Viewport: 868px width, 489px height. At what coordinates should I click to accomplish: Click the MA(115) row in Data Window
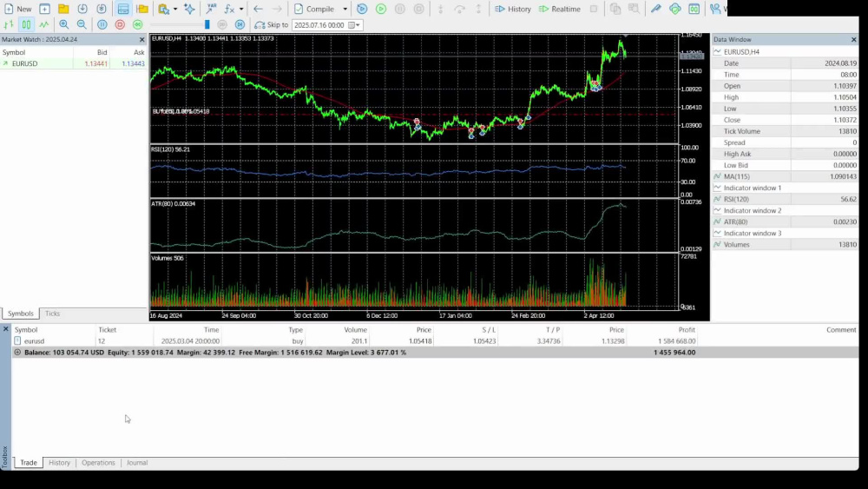785,176
